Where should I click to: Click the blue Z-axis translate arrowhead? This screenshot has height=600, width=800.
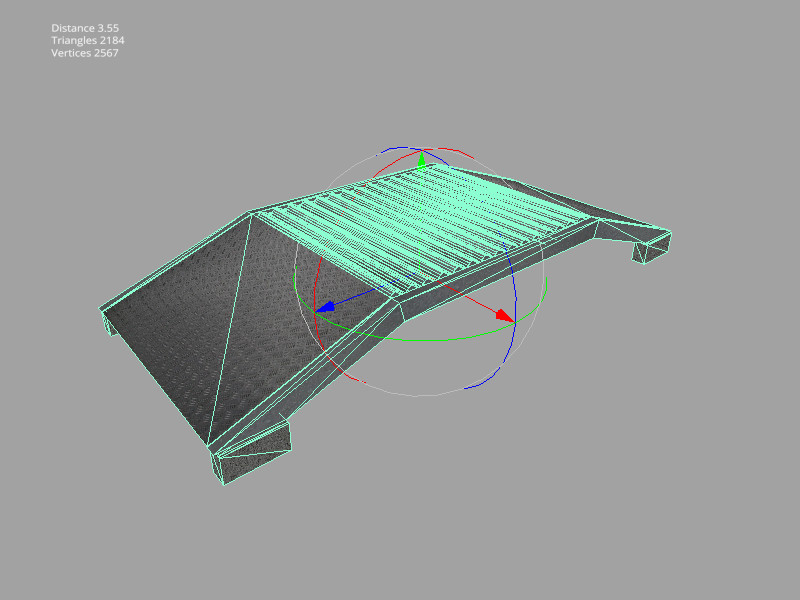point(324,308)
